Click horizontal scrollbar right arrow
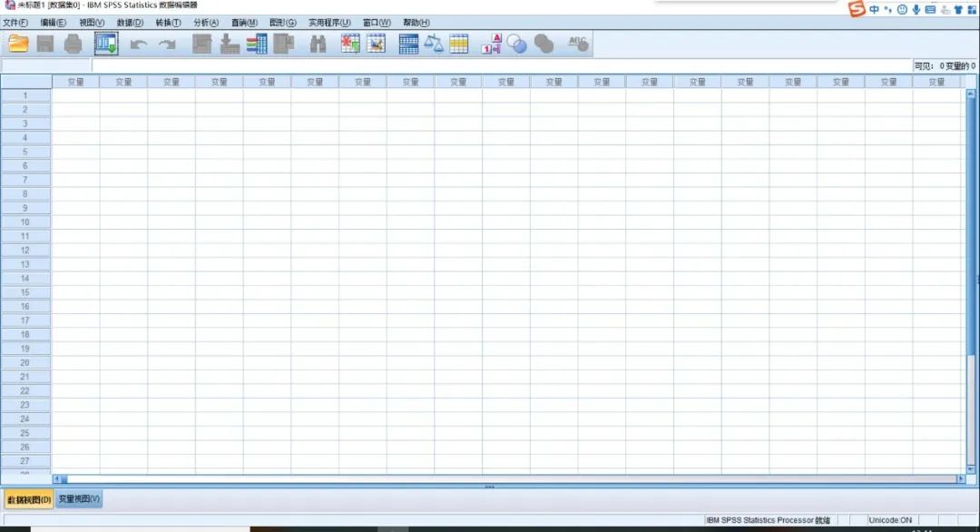The image size is (980, 532). point(961,478)
